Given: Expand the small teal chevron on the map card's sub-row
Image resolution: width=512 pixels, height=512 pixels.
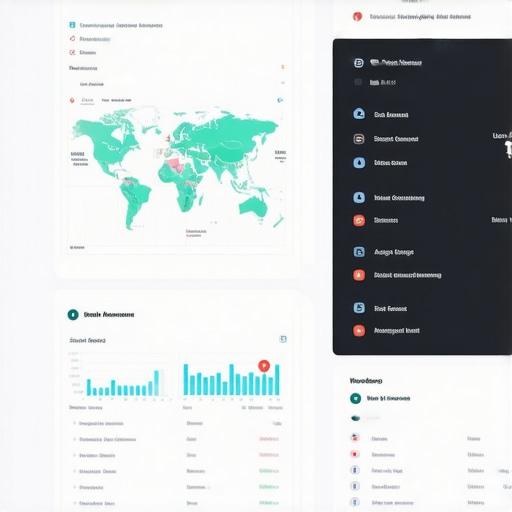Looking at the screenshot, I should pos(283,83).
